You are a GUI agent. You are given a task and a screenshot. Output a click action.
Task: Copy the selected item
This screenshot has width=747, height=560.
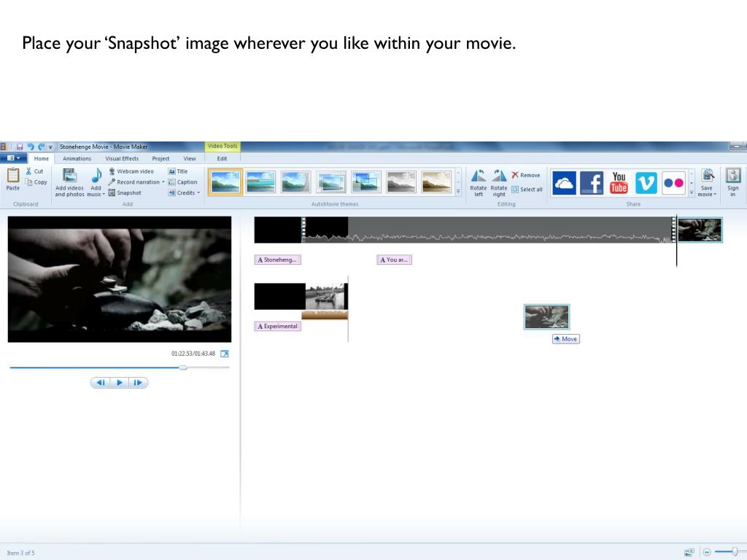36,182
